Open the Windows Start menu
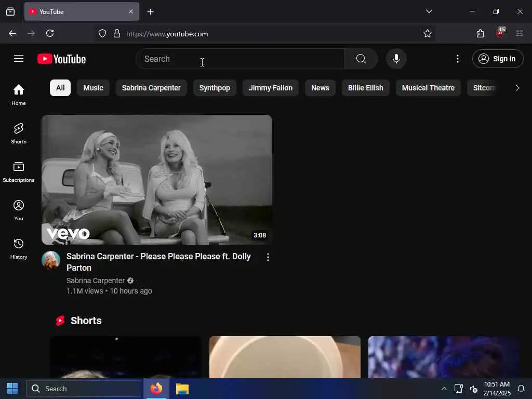 tap(12, 389)
